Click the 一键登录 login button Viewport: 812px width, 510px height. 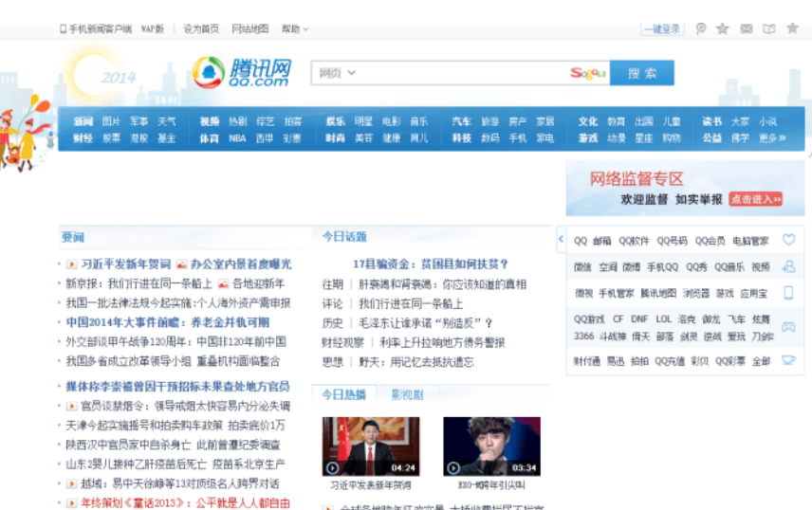pyautogui.click(x=662, y=29)
